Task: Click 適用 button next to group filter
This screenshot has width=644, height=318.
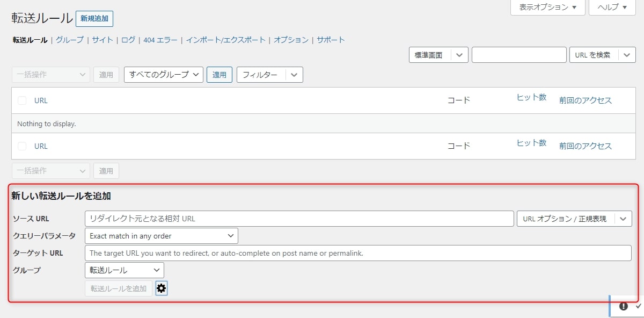Action: coord(219,75)
